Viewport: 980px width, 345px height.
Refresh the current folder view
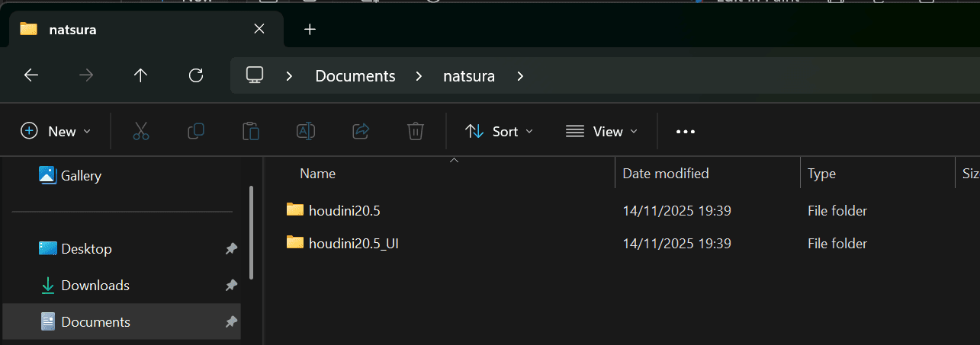pyautogui.click(x=196, y=75)
